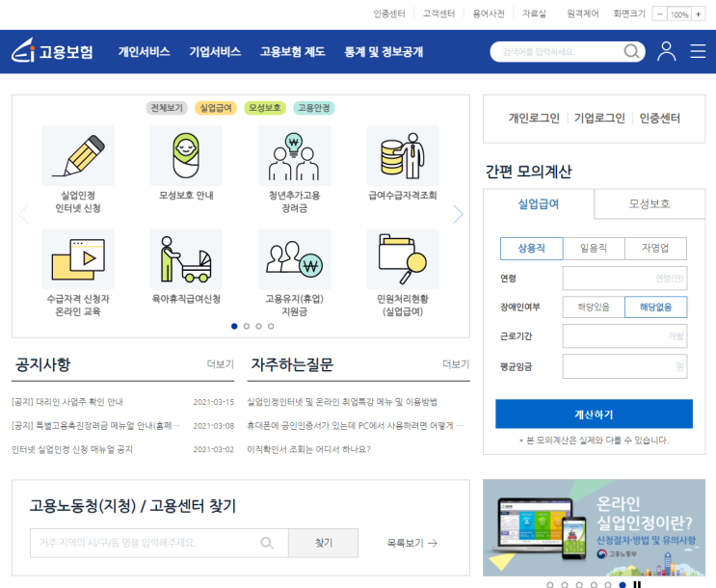This screenshot has height=588, width=716.
Task: Open 고용유지(휴업) 지원금 icon
Action: point(295,259)
